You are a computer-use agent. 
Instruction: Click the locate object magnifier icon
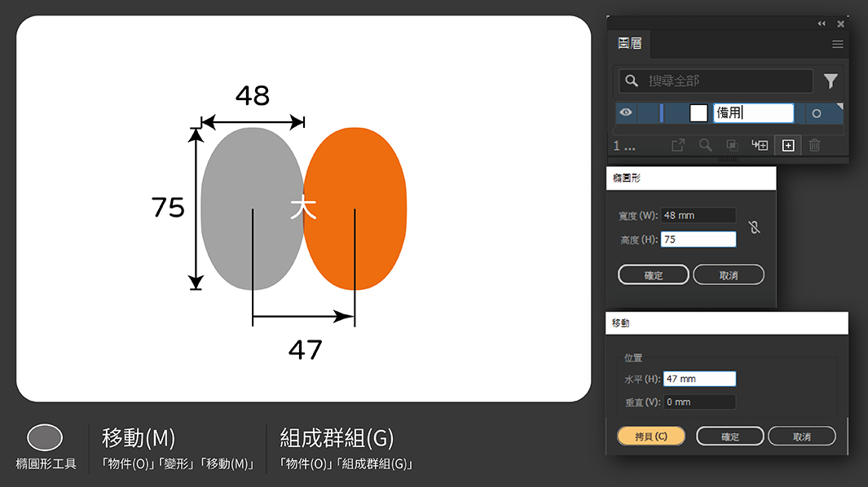pyautogui.click(x=705, y=146)
